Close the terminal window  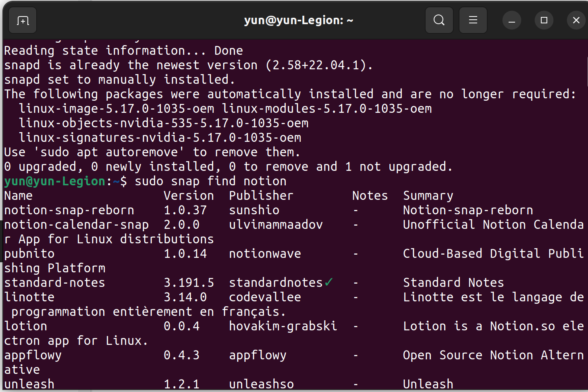tap(576, 20)
